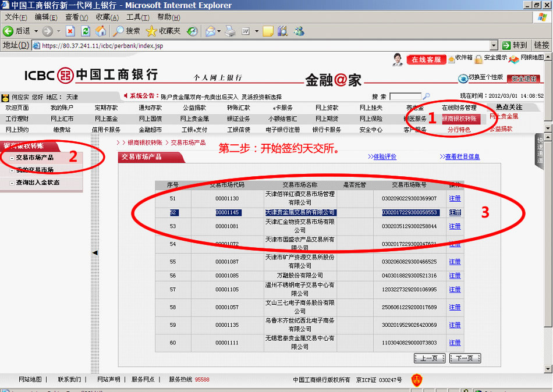Viewport: 553px width, 392px height.
Task: Open the 文件(F) menu
Action: (16, 17)
